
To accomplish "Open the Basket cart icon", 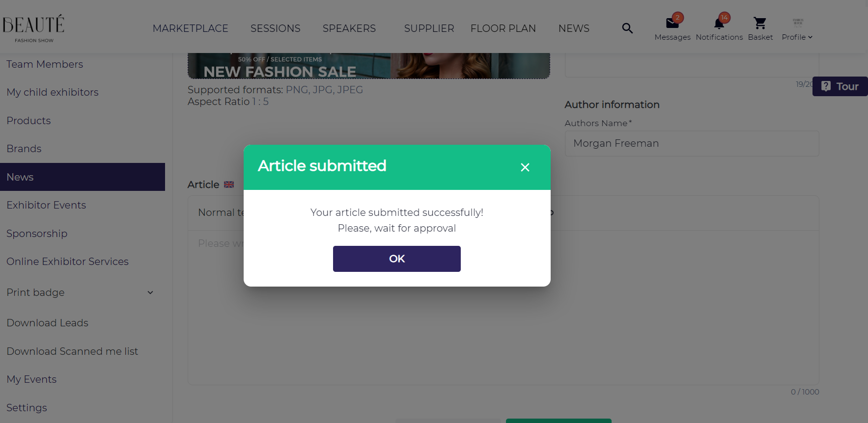I will (x=760, y=23).
